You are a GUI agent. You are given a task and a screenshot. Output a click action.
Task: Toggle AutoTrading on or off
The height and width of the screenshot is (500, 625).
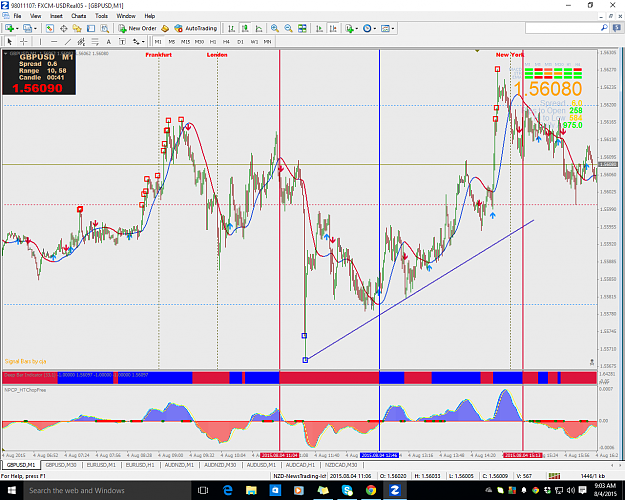(x=196, y=28)
